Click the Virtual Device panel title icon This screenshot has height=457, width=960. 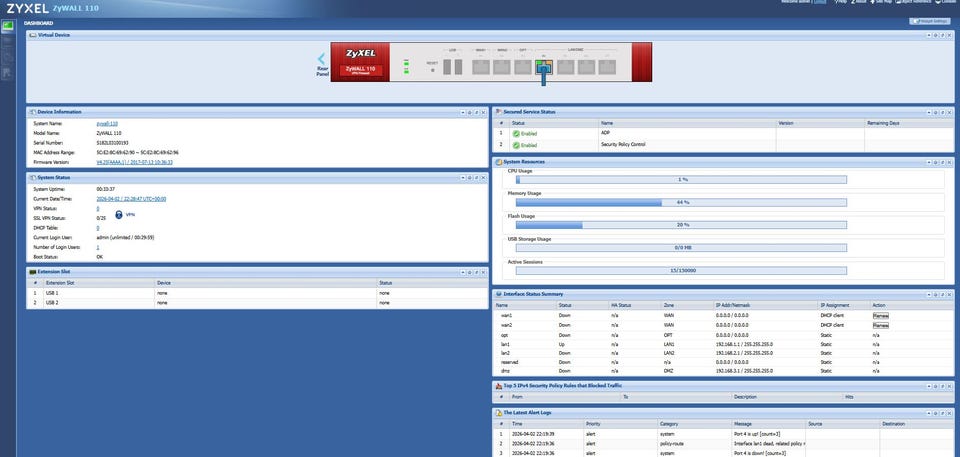coord(33,36)
